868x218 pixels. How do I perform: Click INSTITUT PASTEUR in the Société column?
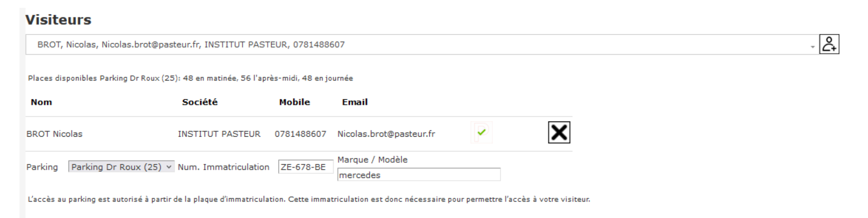(x=219, y=134)
